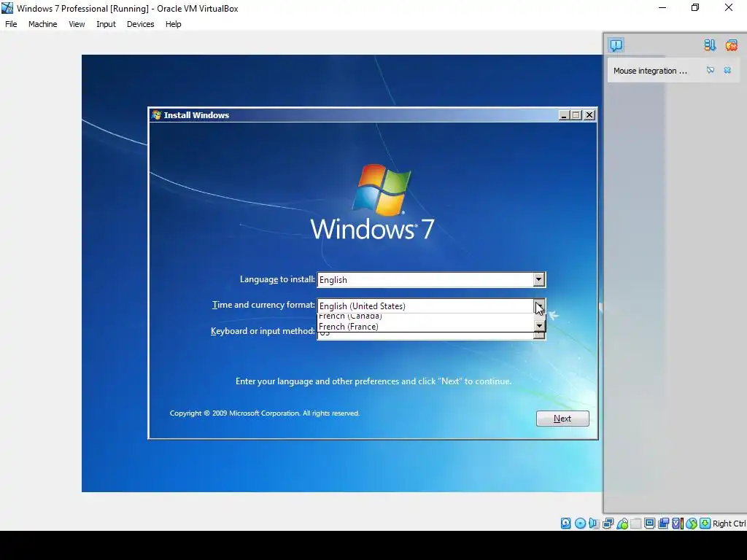Open the audio settings status icon

coord(594,524)
